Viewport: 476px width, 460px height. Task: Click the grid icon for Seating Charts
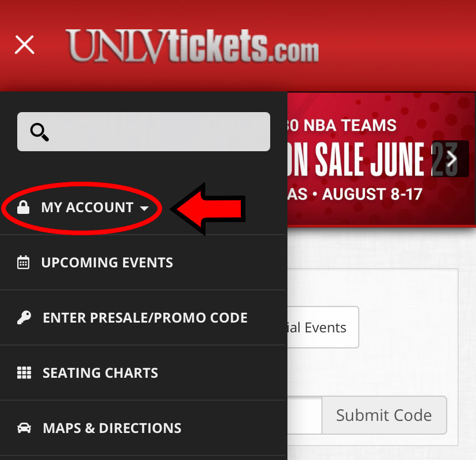[x=24, y=373]
